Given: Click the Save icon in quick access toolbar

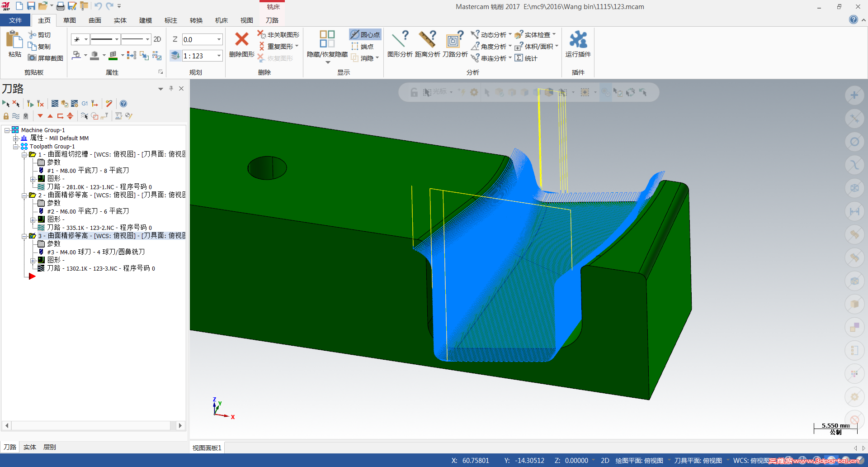Looking at the screenshot, I should pos(31,6).
